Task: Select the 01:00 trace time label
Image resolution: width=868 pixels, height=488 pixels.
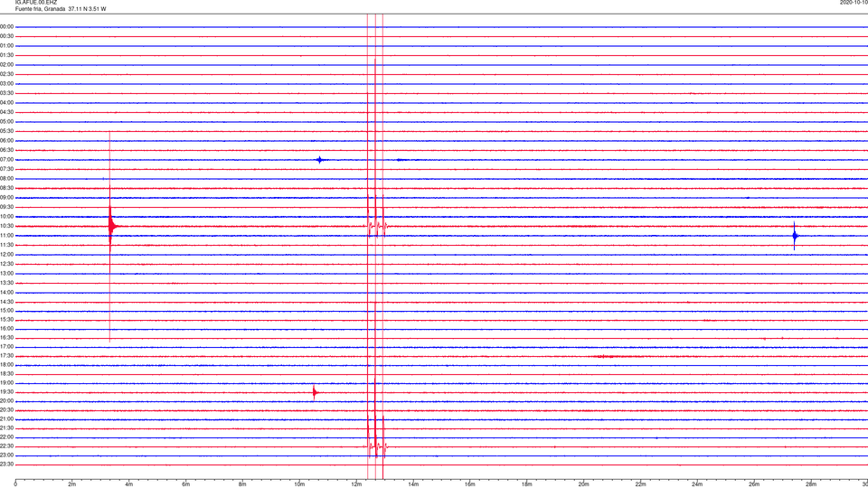Action: 7,46
